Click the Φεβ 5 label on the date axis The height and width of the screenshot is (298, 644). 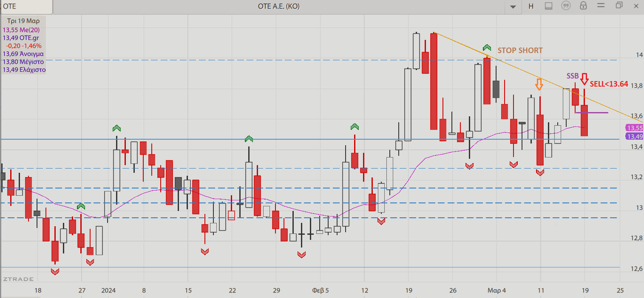[321, 290]
